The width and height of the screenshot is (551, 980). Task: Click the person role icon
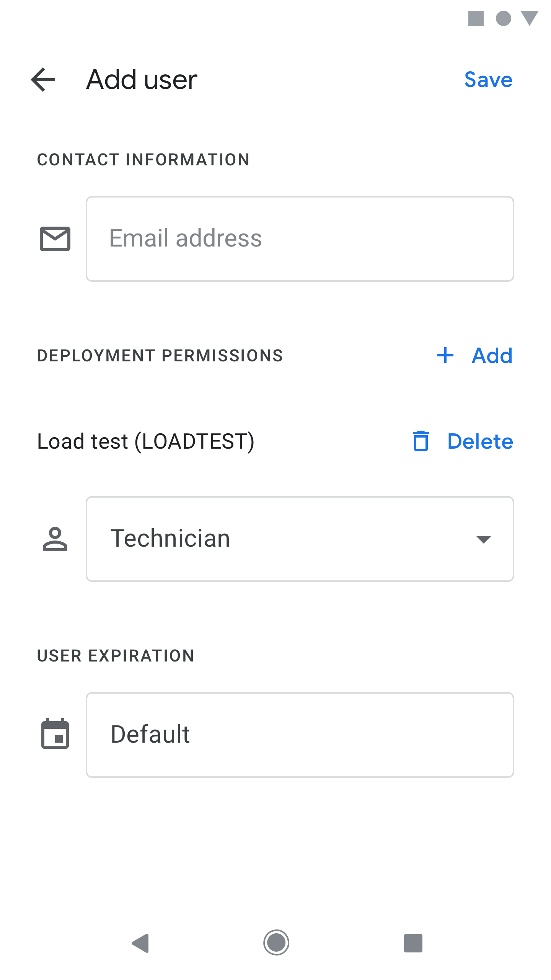55,539
